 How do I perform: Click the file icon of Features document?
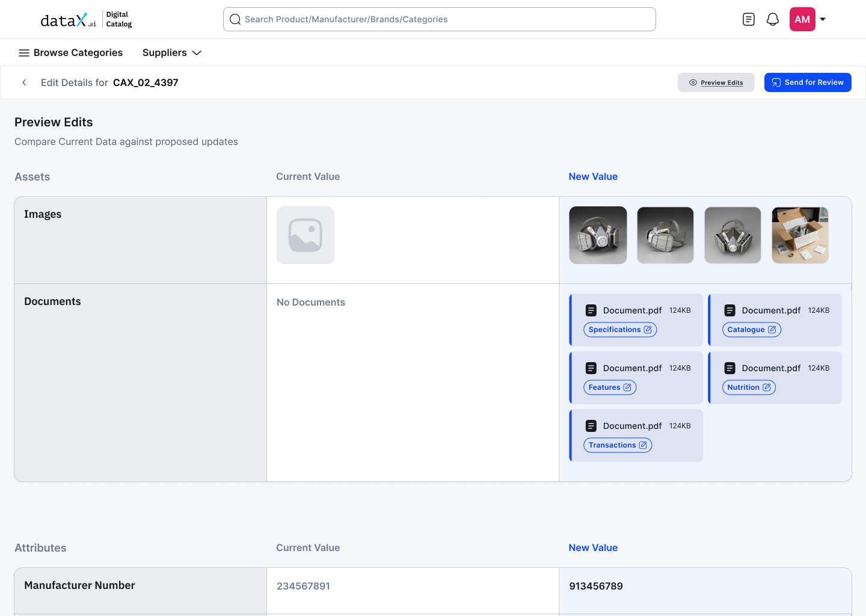click(591, 368)
